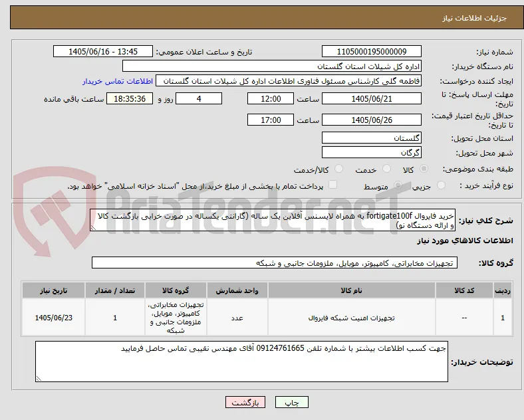Click the buyer notes text area with phone number
Image resolution: width=524 pixels, height=420 pixels.
[241, 362]
